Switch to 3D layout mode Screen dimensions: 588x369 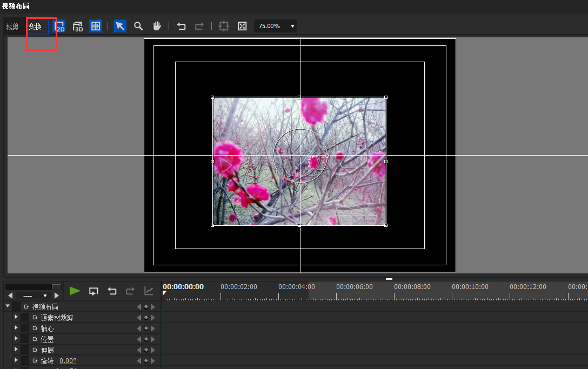[x=78, y=26]
